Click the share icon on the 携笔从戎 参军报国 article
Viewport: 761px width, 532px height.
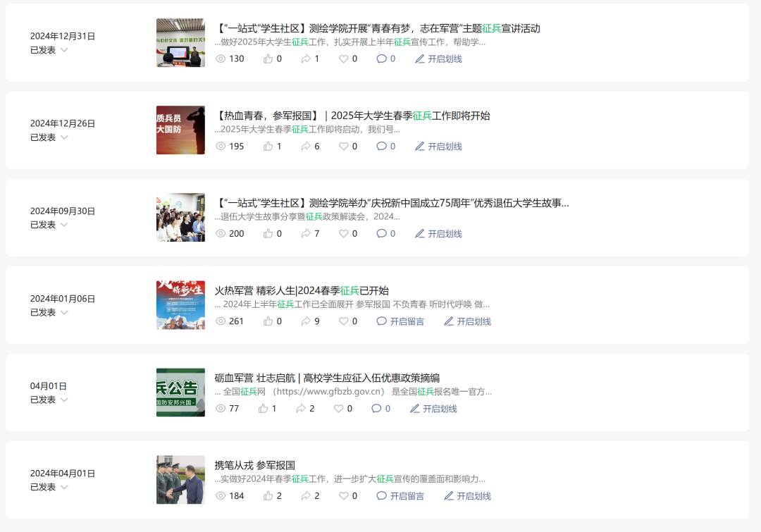(x=306, y=495)
